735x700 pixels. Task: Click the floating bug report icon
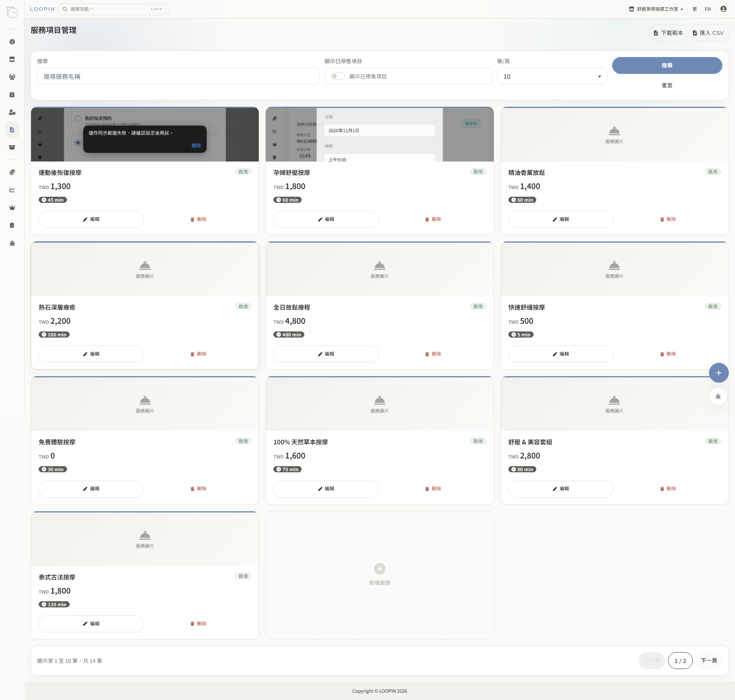(718, 397)
